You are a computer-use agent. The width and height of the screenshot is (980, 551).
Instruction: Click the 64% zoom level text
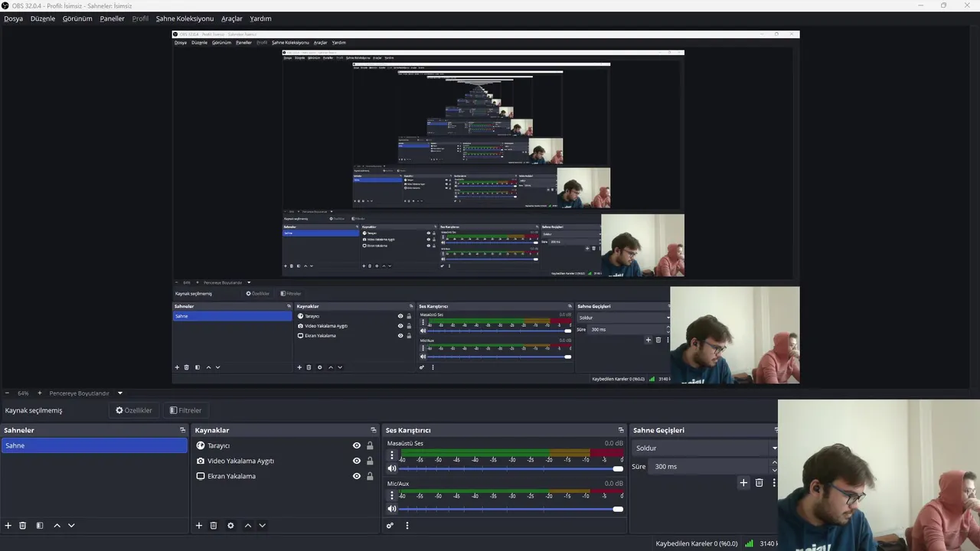(23, 393)
